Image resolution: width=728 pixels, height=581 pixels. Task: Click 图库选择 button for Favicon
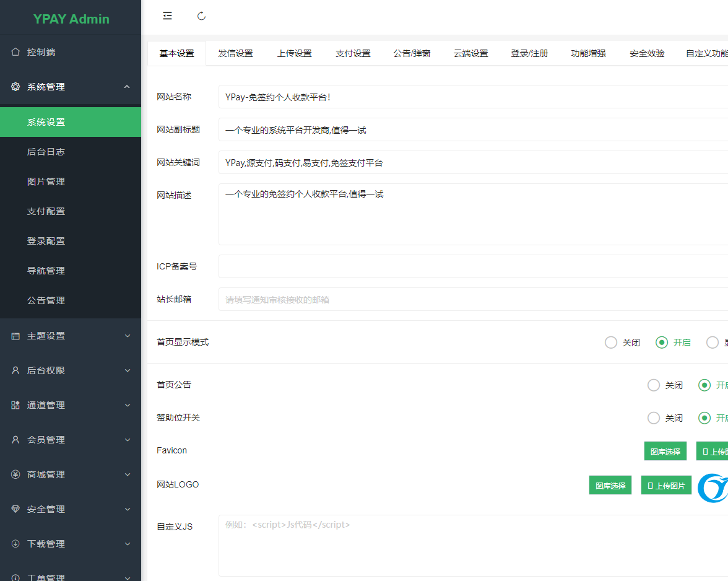[665, 452]
